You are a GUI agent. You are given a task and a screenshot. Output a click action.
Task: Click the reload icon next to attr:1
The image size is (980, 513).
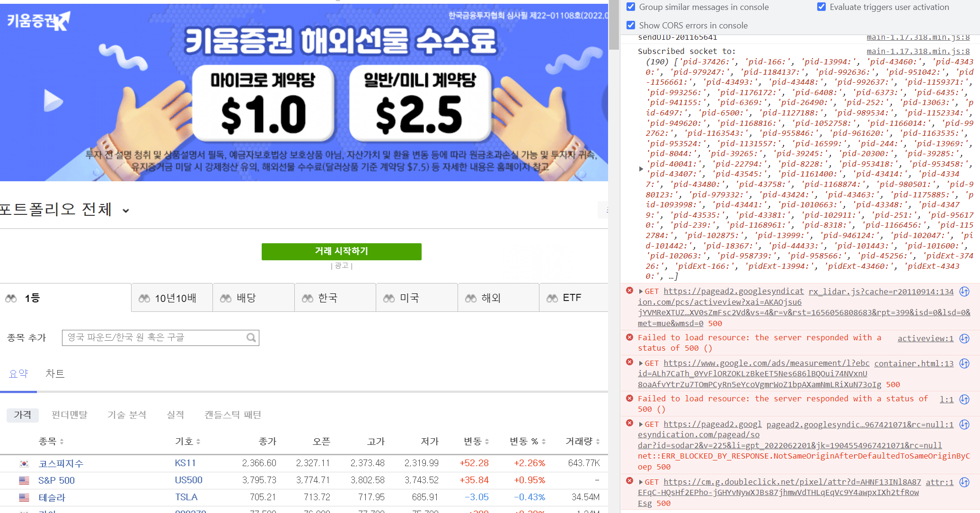964,482
